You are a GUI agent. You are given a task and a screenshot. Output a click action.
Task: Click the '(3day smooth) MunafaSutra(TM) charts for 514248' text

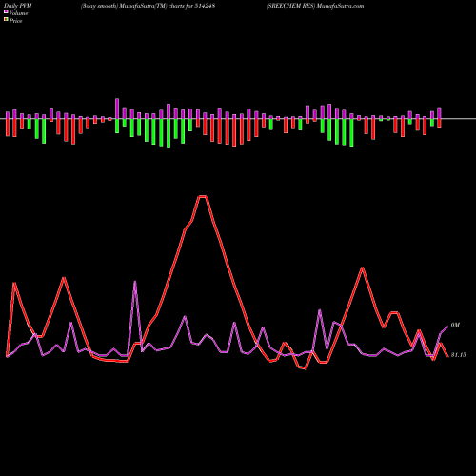pos(148,6)
